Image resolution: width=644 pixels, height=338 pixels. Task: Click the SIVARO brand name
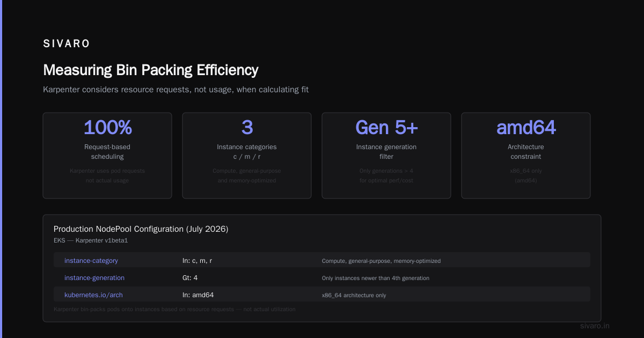coord(67,44)
